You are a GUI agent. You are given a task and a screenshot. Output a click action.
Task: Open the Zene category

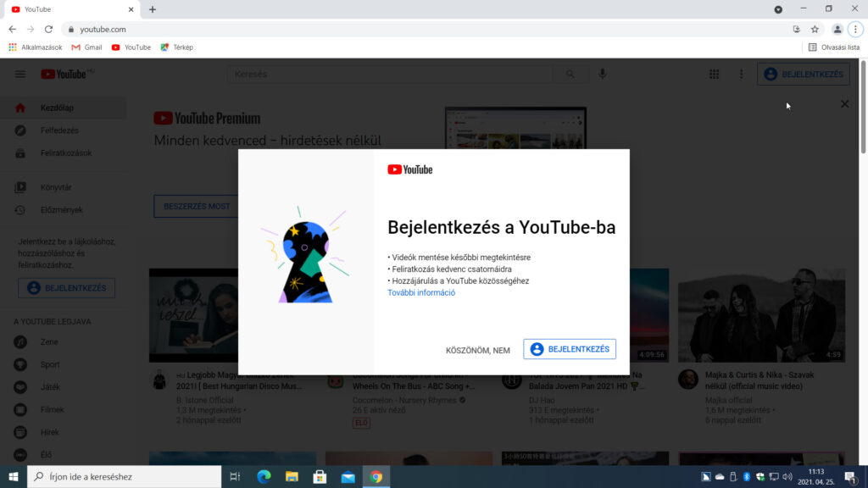click(63, 342)
